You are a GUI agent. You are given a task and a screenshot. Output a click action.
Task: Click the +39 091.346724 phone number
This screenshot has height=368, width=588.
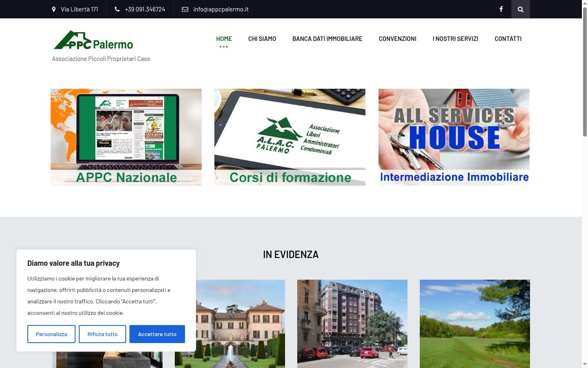click(x=145, y=9)
